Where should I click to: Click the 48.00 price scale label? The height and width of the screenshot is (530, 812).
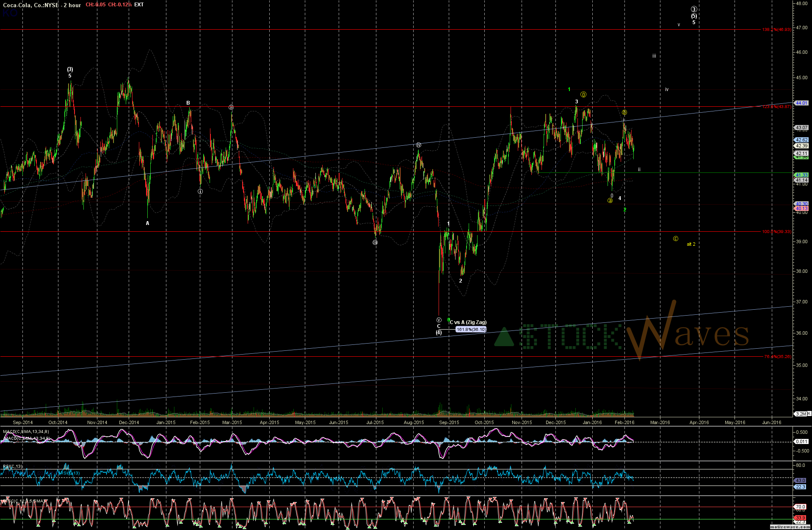(801, 3)
